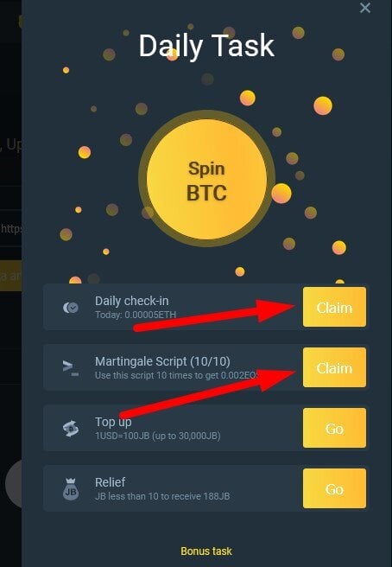This screenshot has height=567, width=392.
Task: Go to the Relief task
Action: (x=334, y=488)
